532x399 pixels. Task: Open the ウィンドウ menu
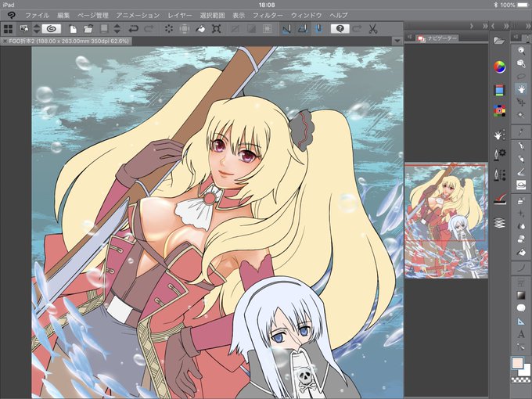click(x=306, y=16)
